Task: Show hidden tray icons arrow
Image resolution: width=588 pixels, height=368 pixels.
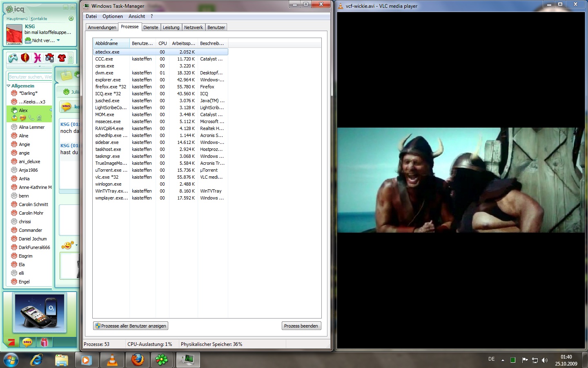Action: (503, 360)
